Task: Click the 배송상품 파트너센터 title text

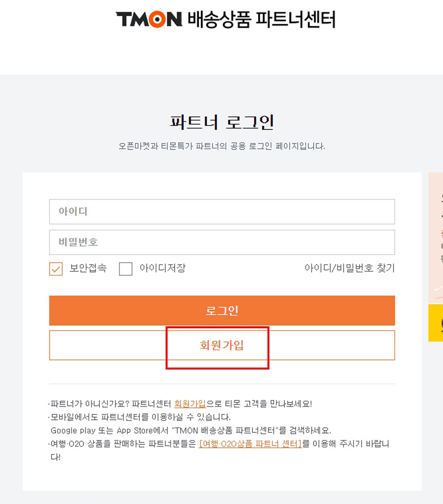Action: [x=262, y=19]
